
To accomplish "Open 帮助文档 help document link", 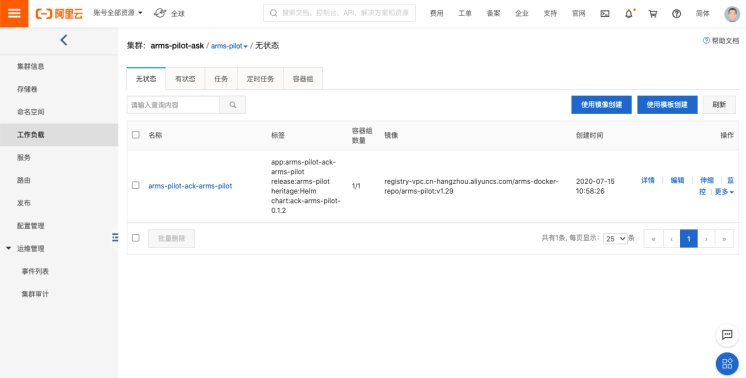I will click(721, 41).
